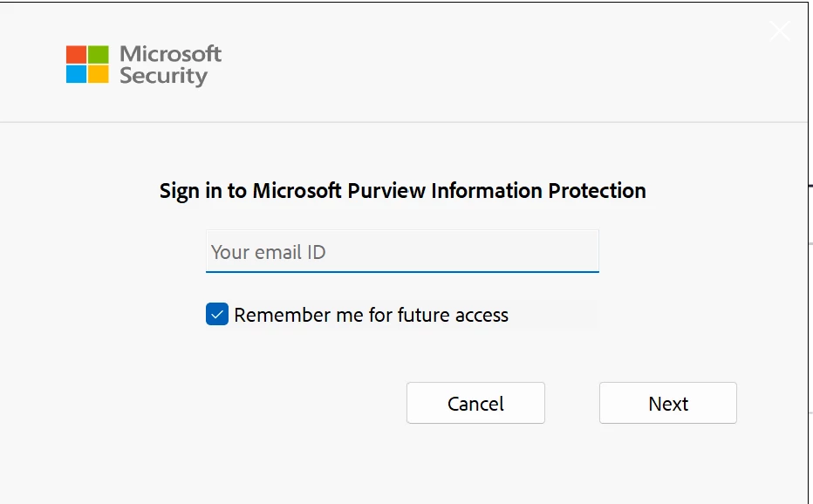This screenshot has height=504, width=813.
Task: Click the white checkmark in the checkbox
Action: pos(217,315)
